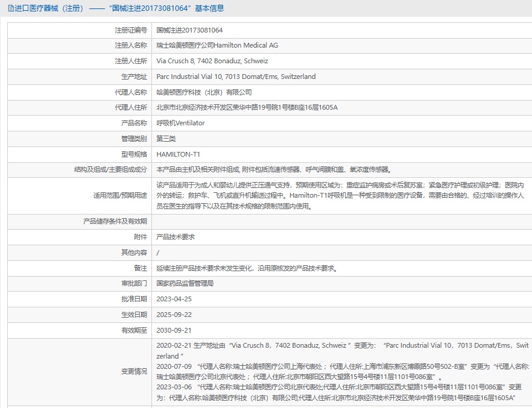
Task: Click the 代理人住所 label
Action: tap(131, 107)
